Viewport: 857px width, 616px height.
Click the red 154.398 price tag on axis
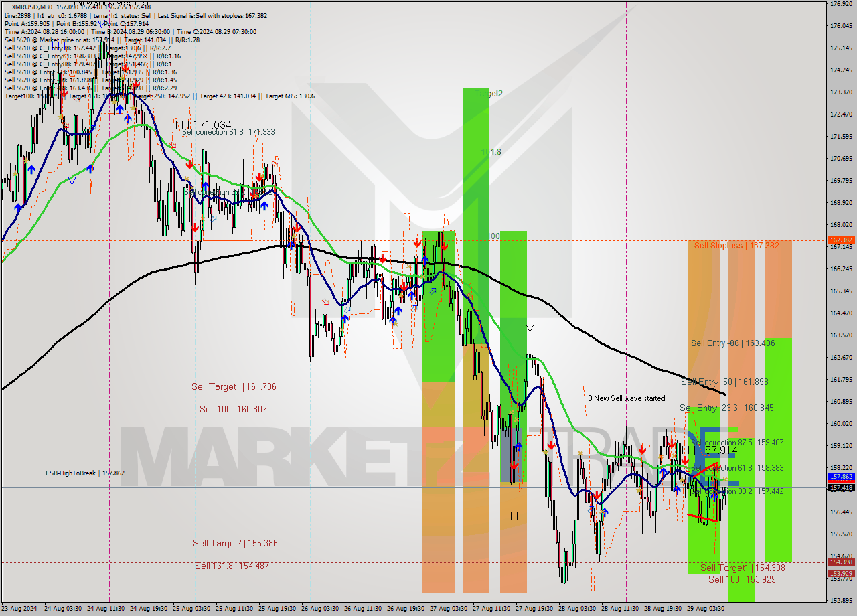click(x=841, y=562)
